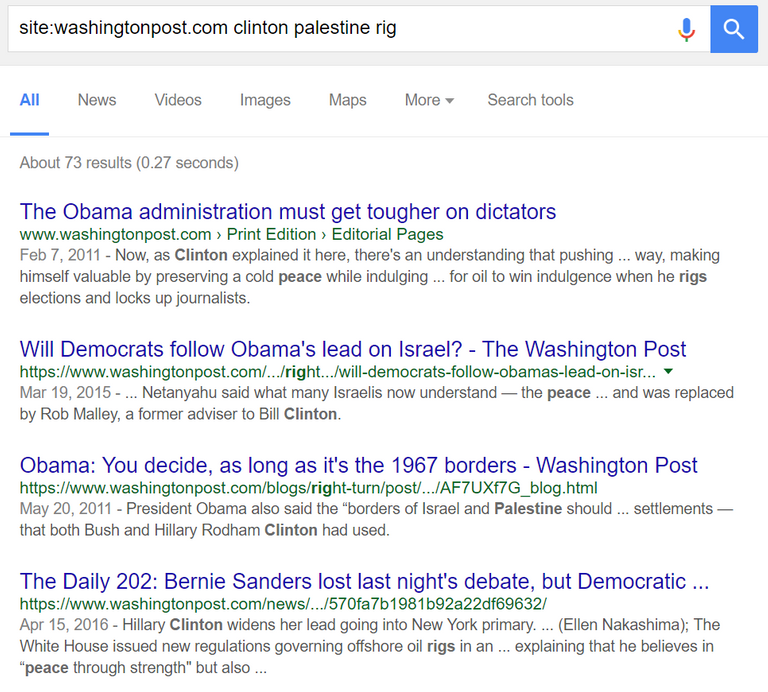Click the washingtonpost.com/news 570fa7b URL
Image resolution: width=768 pixels, height=692 pixels.
pyautogui.click(x=283, y=604)
